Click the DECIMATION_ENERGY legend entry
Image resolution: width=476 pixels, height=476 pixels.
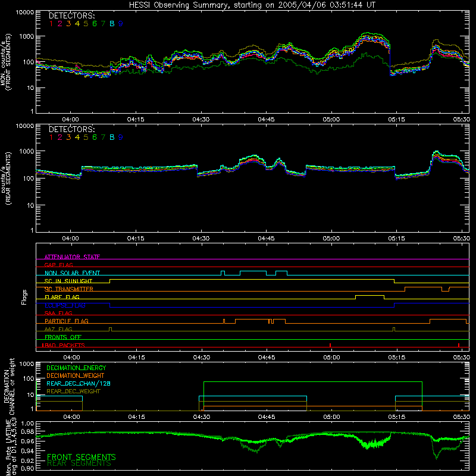pyautogui.click(x=76, y=368)
